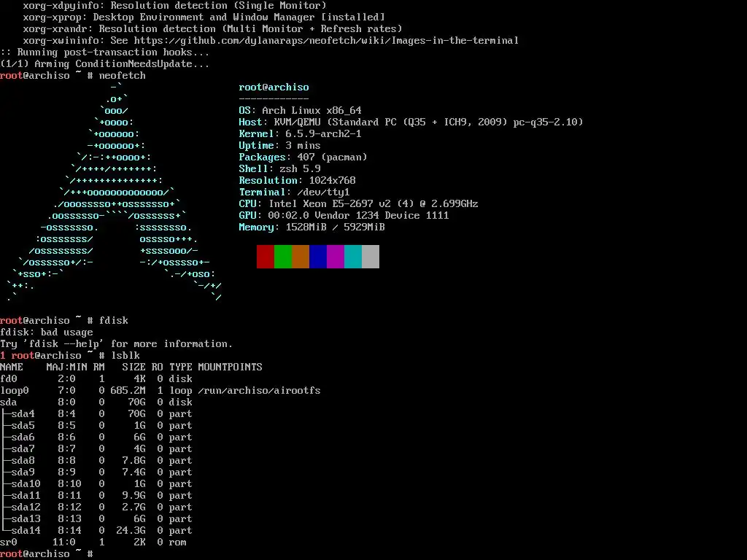Viewport: 747px width, 560px height.
Task: Click the 'Terminal: /dev/tty1' line
Action: 295,192
